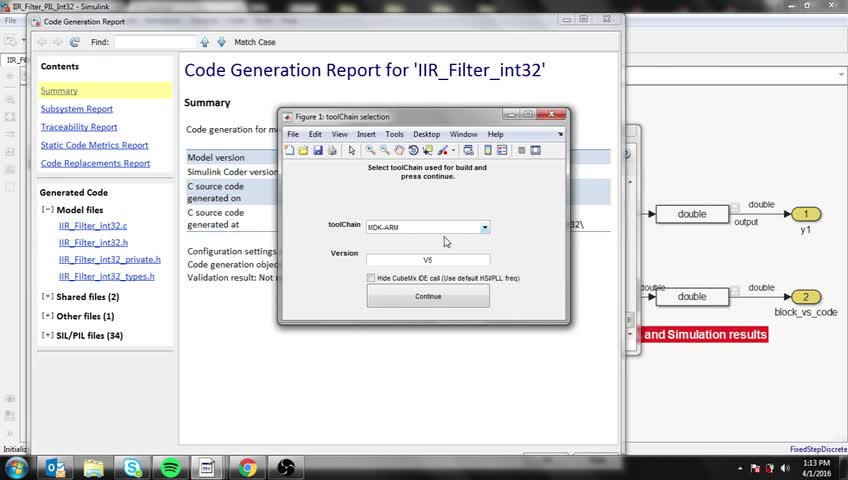Image resolution: width=848 pixels, height=480 pixels.
Task: Open IIR_Filter_int32.c file link
Action: (93, 225)
